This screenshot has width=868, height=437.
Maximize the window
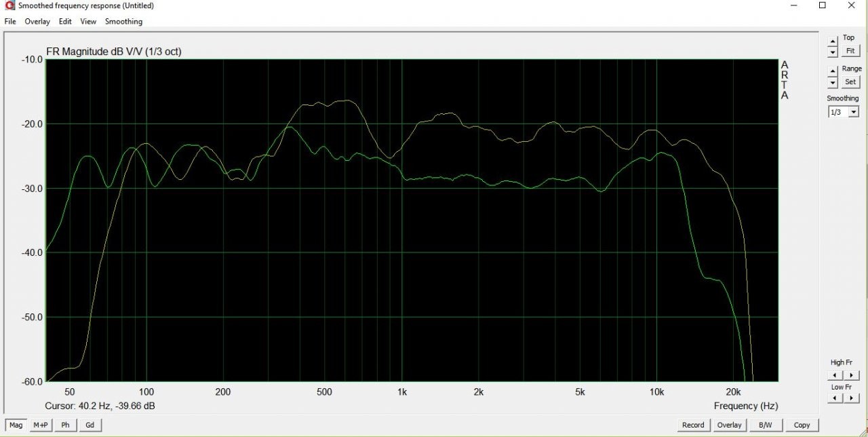[823, 5]
